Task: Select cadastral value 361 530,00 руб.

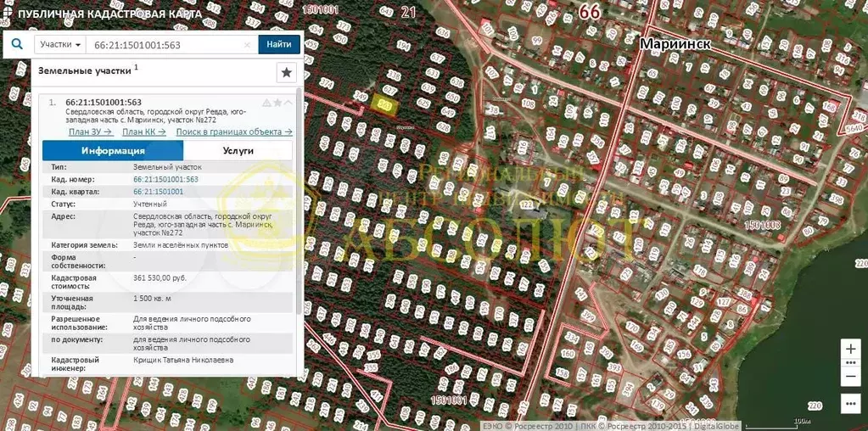Action: pos(160,277)
